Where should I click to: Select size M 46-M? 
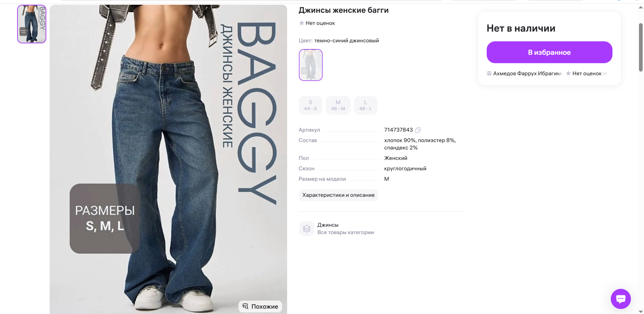338,105
